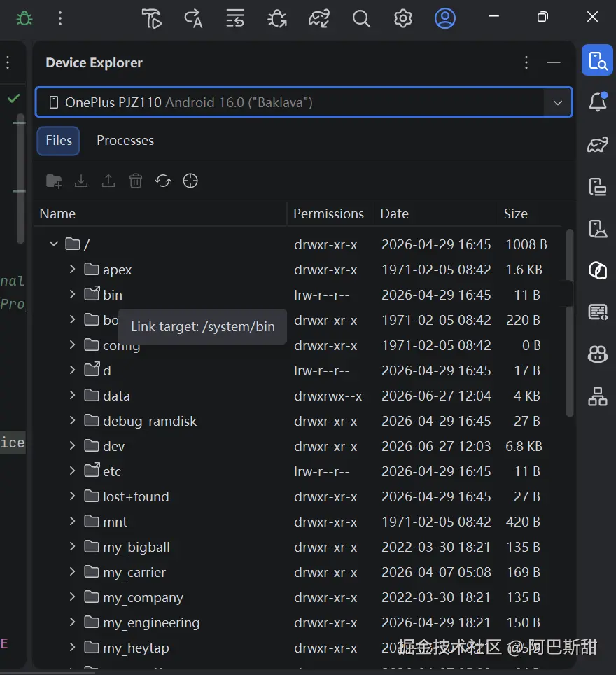This screenshot has height=675, width=616.
Task: Open the list-with-arrows icon in the right sidebar
Action: pyautogui.click(x=598, y=312)
